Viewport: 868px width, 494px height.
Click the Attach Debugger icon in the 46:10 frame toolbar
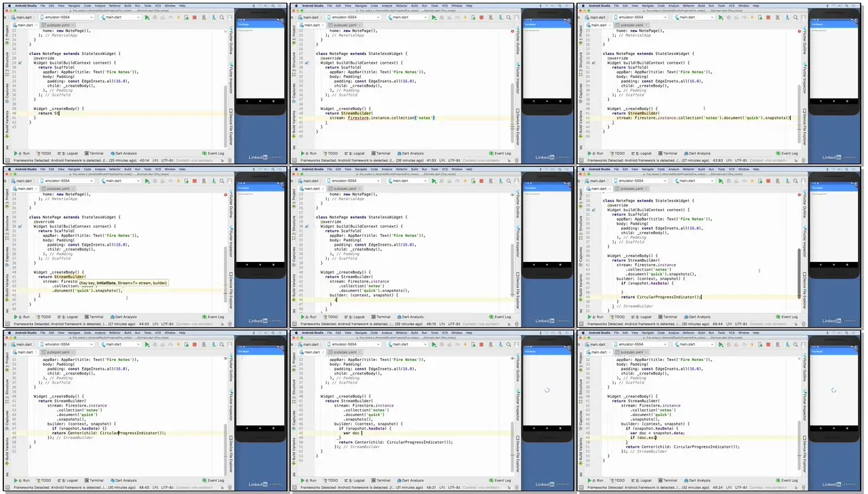click(473, 180)
